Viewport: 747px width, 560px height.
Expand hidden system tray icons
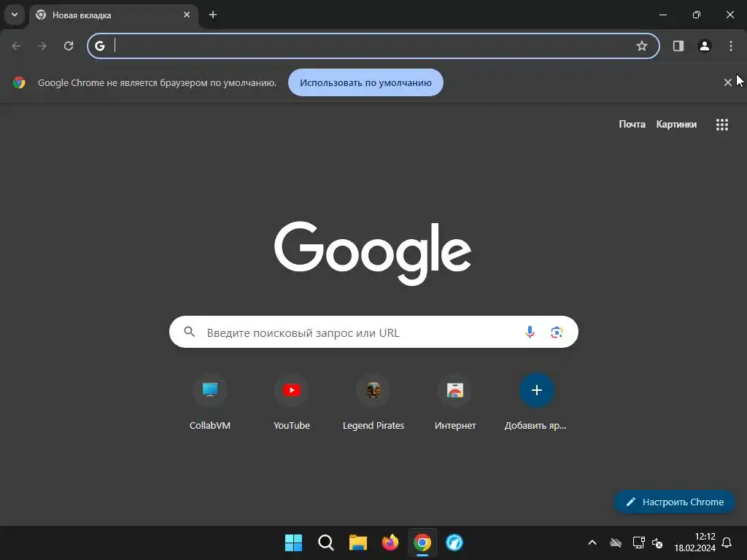click(x=592, y=542)
